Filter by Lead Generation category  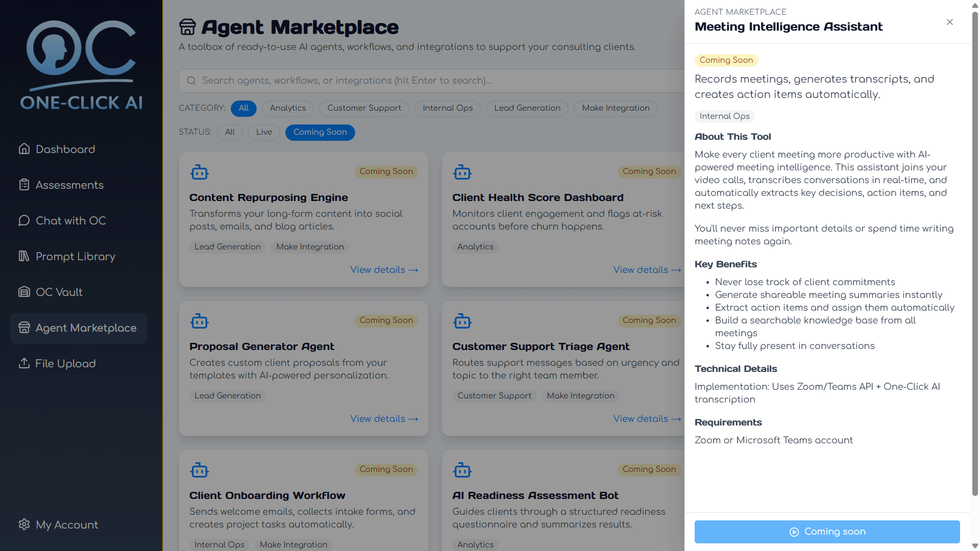pos(527,108)
